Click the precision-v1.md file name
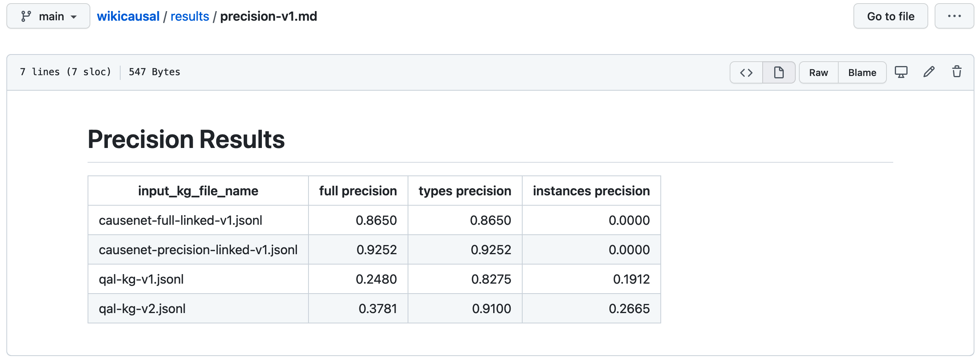The width and height of the screenshot is (980, 362). coord(269,16)
